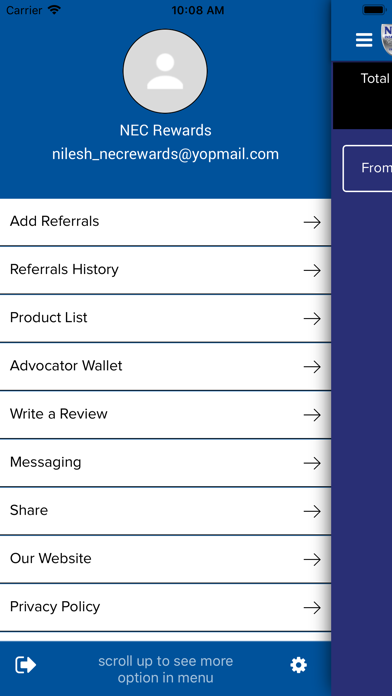Tap the logout icon in bottom bar
392x696 pixels.
pos(26,665)
